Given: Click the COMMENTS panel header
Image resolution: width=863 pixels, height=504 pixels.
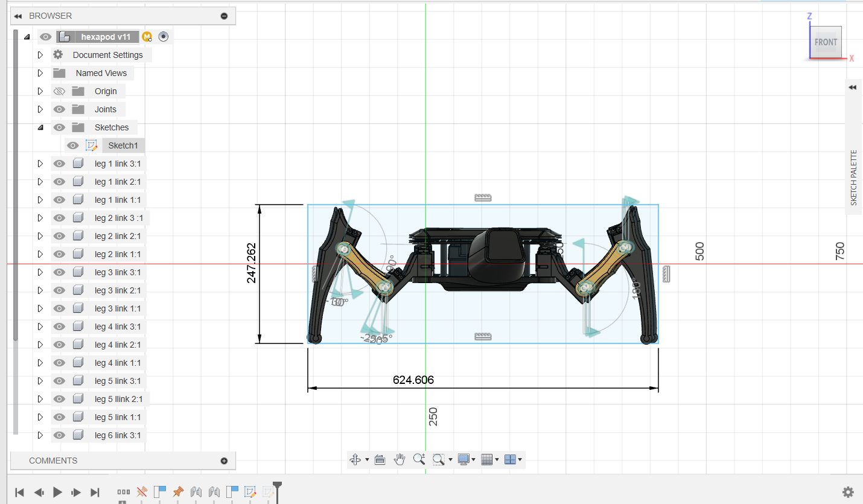Looking at the screenshot, I should click(123, 461).
